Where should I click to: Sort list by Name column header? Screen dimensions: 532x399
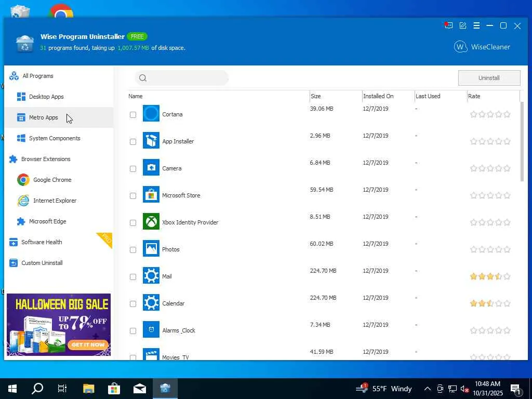click(136, 96)
